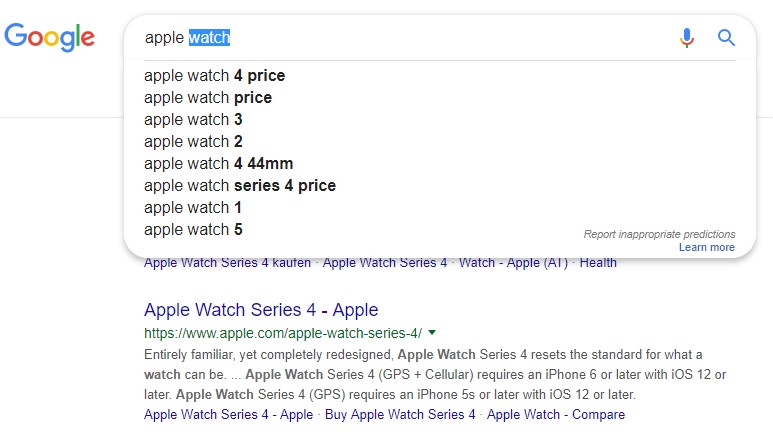Select suggestion 'apple watch price'
The image size is (773, 441).
pos(208,98)
